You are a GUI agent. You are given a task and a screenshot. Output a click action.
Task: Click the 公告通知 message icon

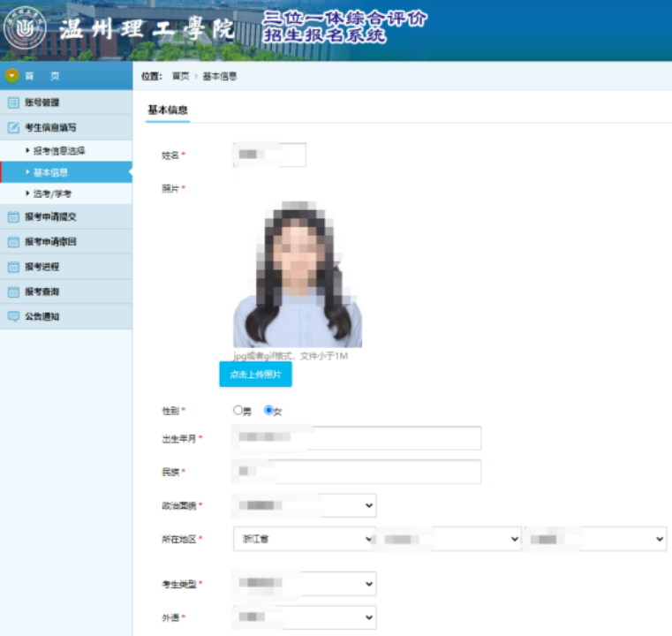tap(13, 316)
